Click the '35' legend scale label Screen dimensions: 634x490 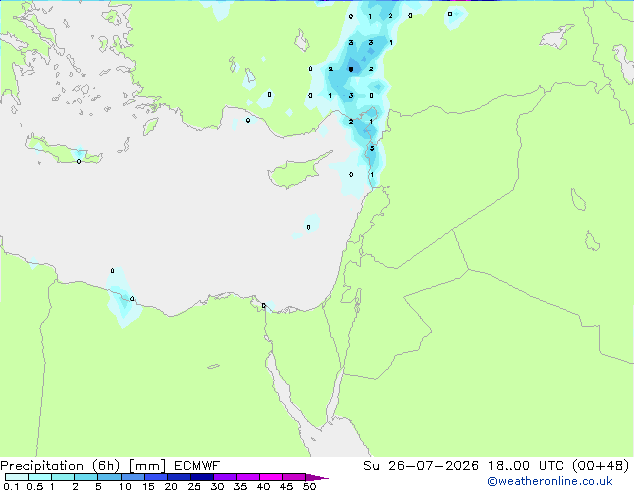pyautogui.click(x=240, y=486)
